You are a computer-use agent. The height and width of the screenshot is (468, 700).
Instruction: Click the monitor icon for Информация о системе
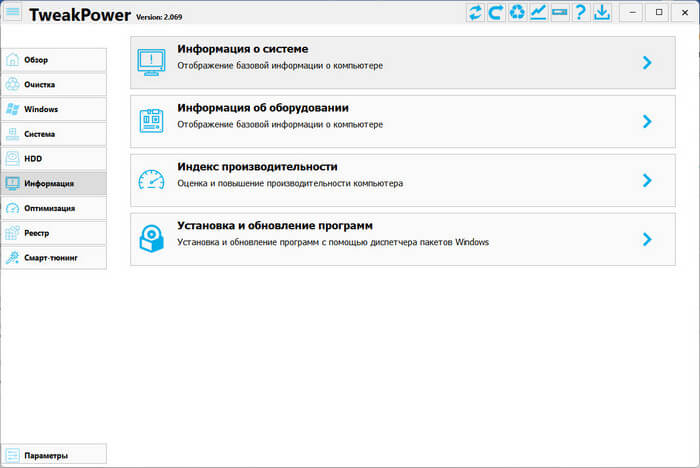click(x=151, y=62)
